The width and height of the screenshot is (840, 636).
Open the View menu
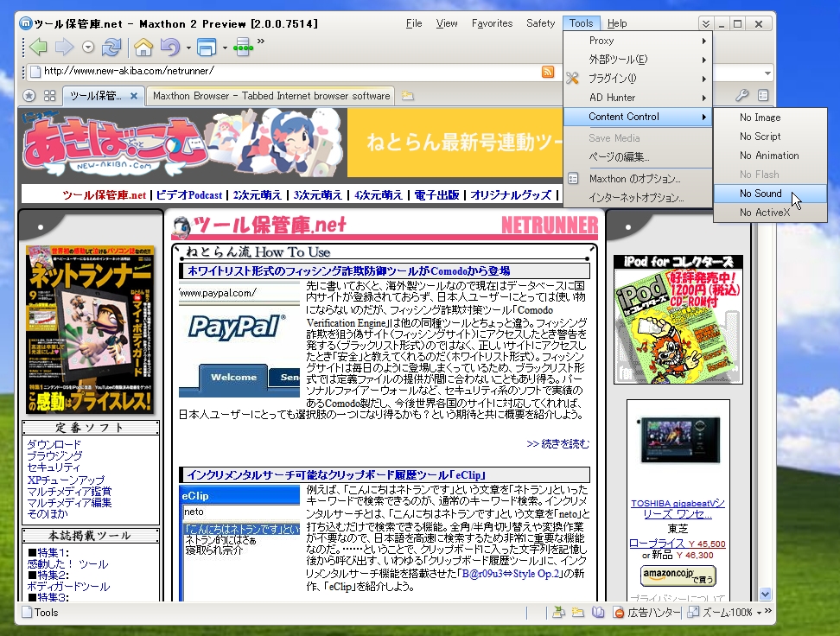click(447, 23)
